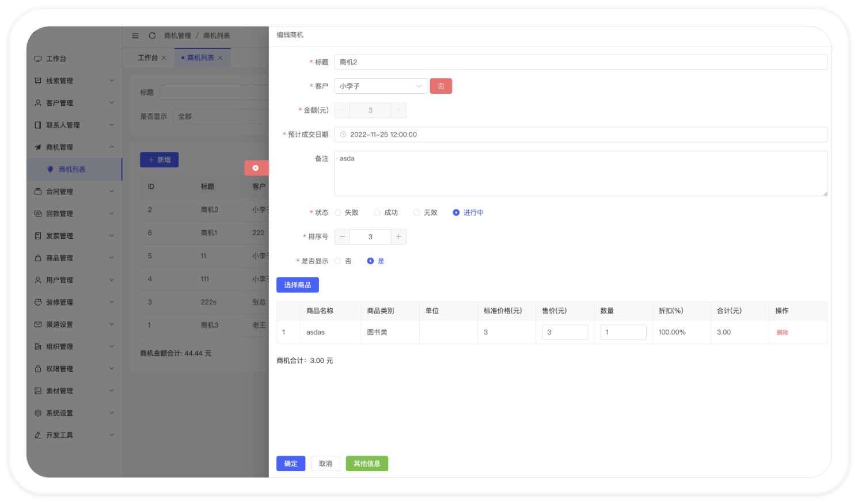Click 商机列表 breadcrumb
The height and width of the screenshot is (504, 858).
[217, 36]
